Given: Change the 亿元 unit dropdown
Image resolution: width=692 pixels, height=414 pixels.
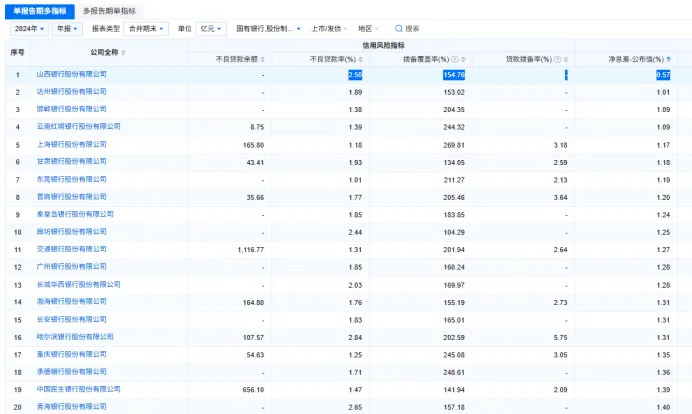Looking at the screenshot, I should coord(208,29).
